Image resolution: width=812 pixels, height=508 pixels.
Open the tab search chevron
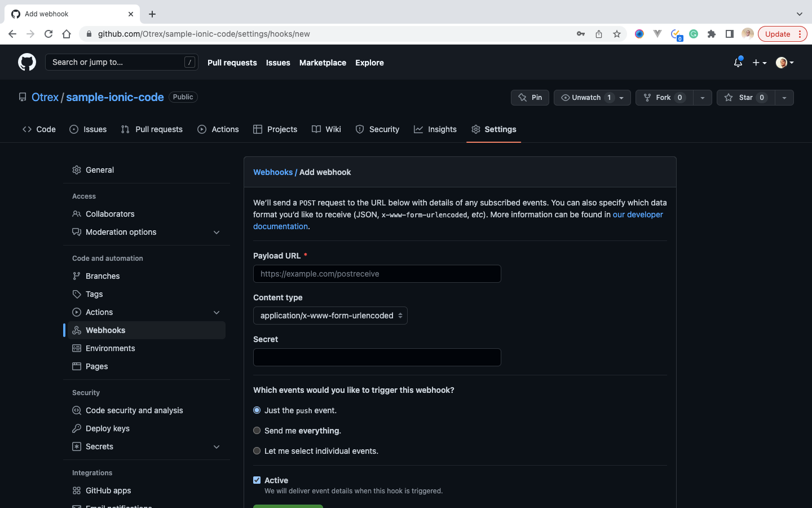[800, 14]
